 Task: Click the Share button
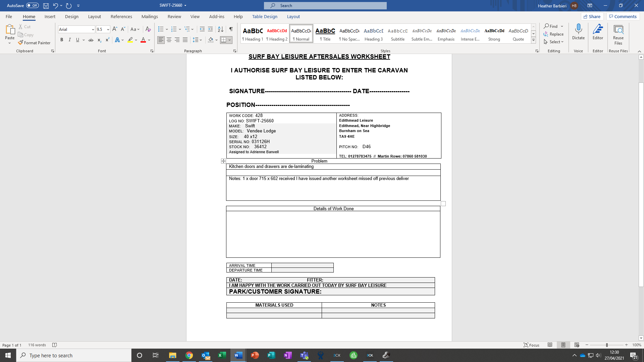[592, 16]
